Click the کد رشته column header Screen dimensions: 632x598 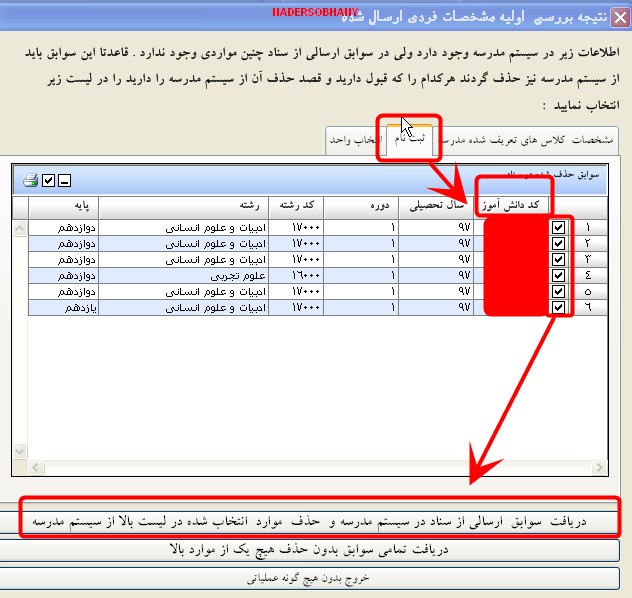coord(296,207)
